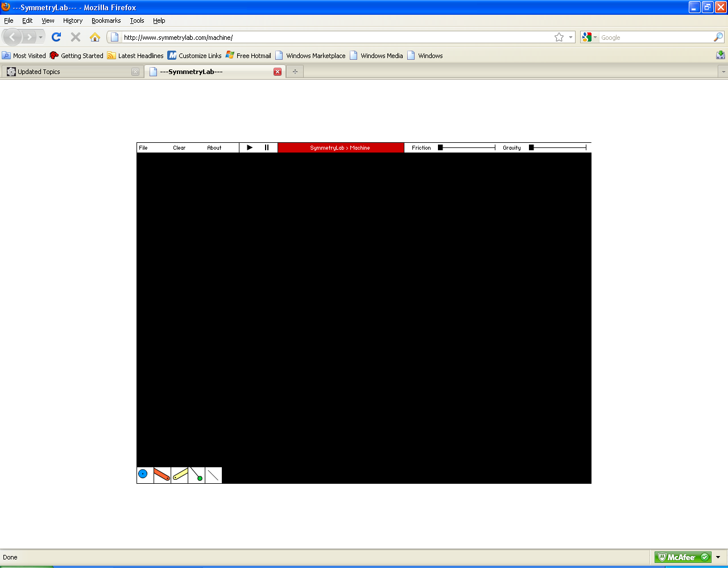This screenshot has width=728, height=568.
Task: Go to the home page
Action: pos(95,37)
